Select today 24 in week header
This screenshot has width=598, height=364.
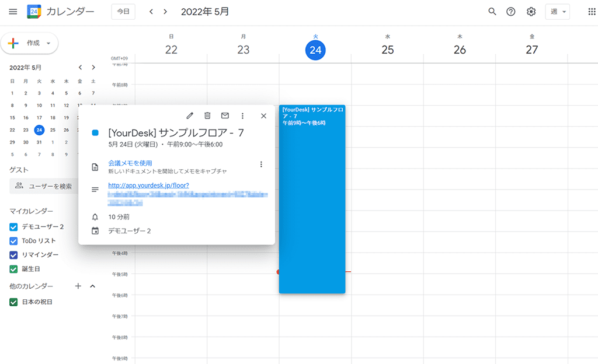point(315,50)
